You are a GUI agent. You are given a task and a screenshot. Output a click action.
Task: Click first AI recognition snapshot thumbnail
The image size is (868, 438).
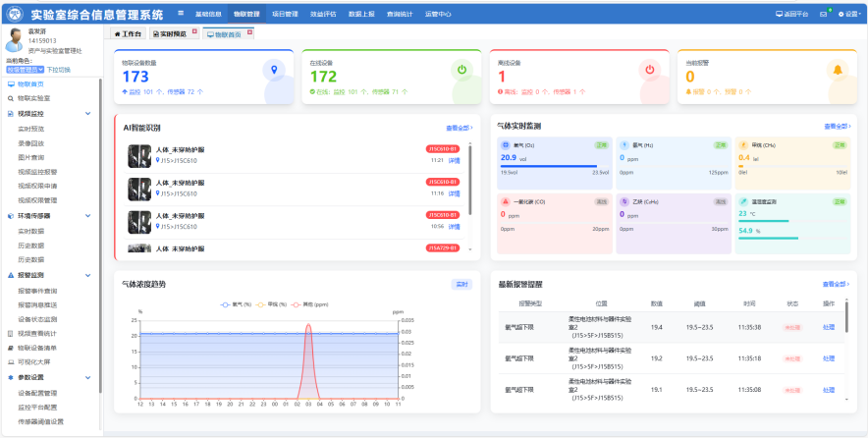pos(139,156)
